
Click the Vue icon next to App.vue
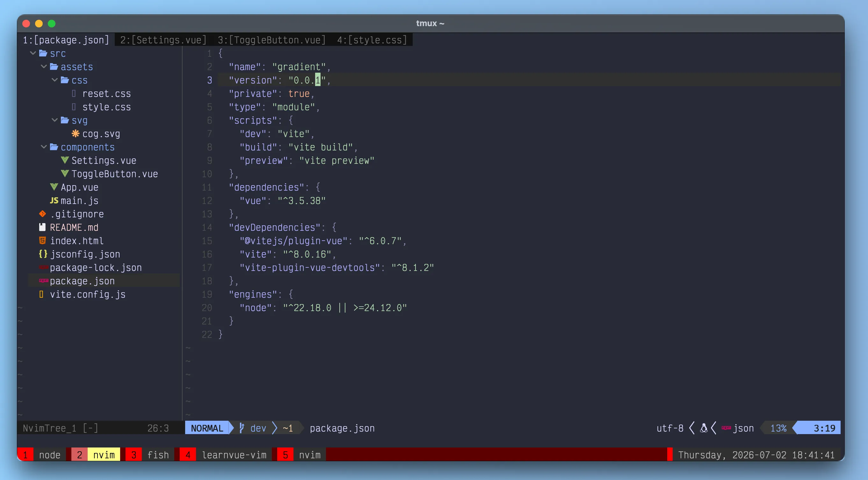(x=54, y=187)
